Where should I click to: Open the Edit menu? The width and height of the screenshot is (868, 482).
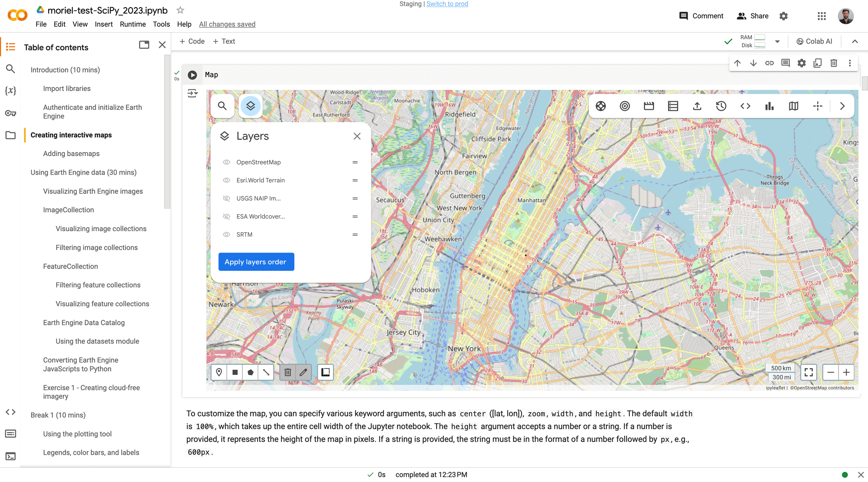coord(59,24)
